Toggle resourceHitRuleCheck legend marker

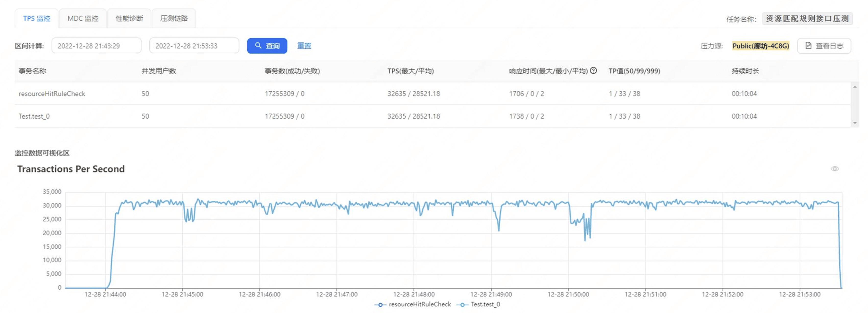(x=380, y=305)
